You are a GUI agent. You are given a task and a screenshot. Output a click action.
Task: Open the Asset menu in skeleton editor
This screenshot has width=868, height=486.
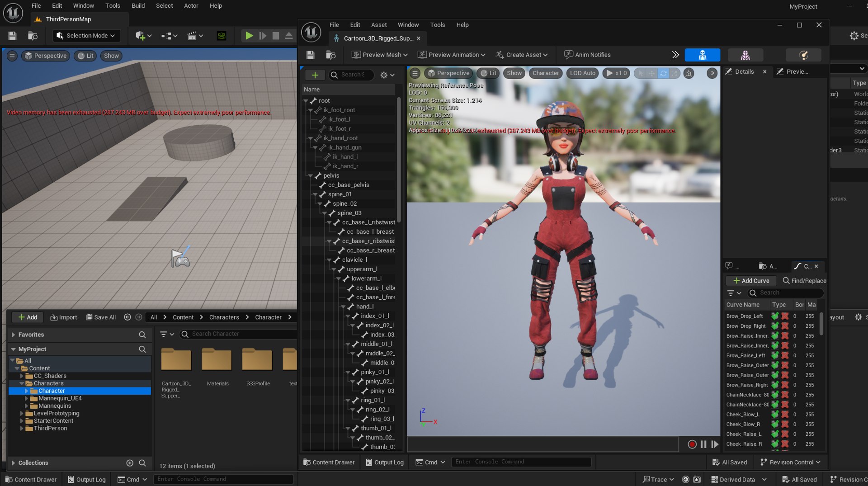point(379,25)
